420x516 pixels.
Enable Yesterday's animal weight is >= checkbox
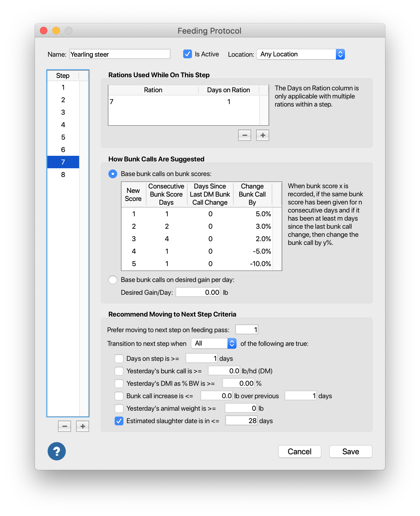pyautogui.click(x=119, y=408)
